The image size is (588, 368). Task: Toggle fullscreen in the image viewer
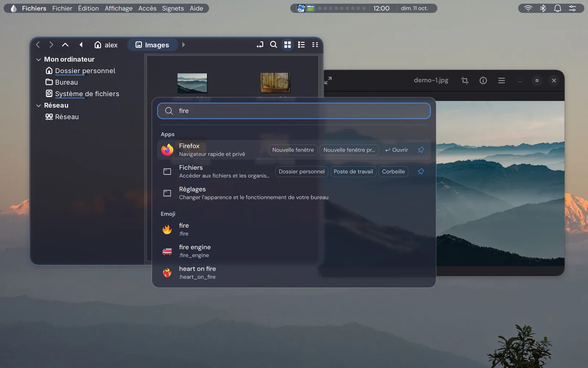(x=328, y=80)
